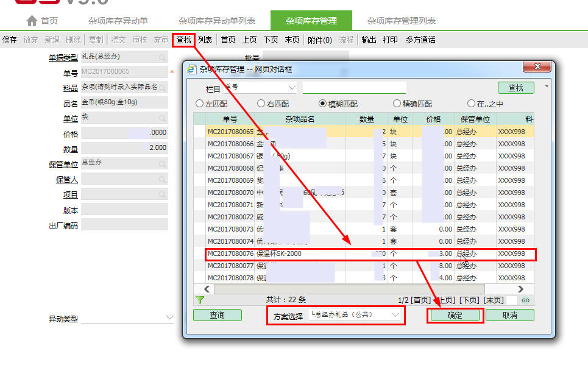The width and height of the screenshot is (588, 379).
Task: Click the home icon tab 首页
Action: [x=42, y=21]
